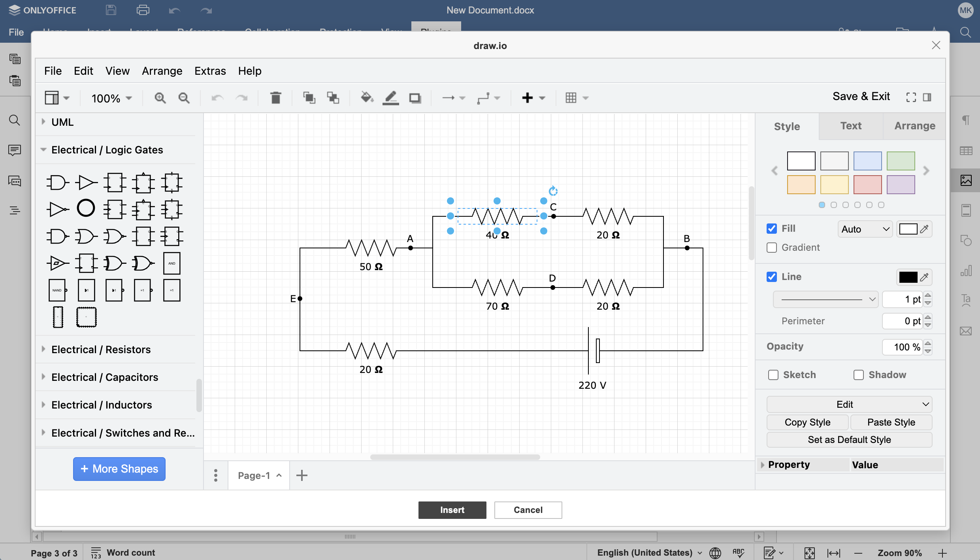Click the fullscreen toggle icon
The height and width of the screenshot is (560, 980).
click(x=911, y=97)
